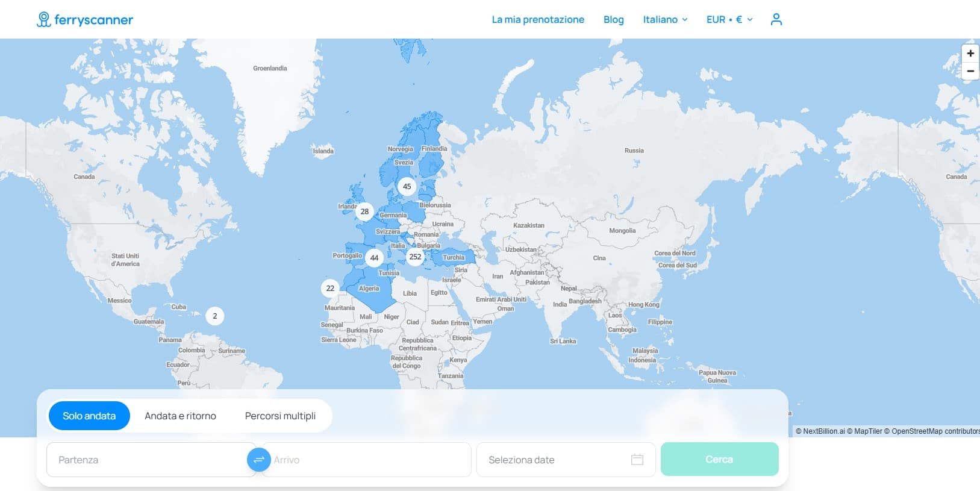Select the 45 ports map cluster
Image resolution: width=980 pixels, height=491 pixels.
click(407, 186)
